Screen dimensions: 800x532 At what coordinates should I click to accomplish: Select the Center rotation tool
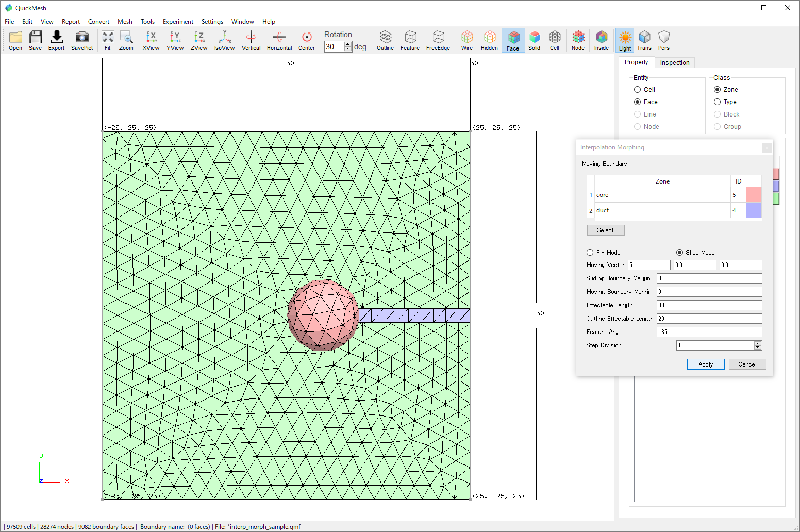(307, 40)
